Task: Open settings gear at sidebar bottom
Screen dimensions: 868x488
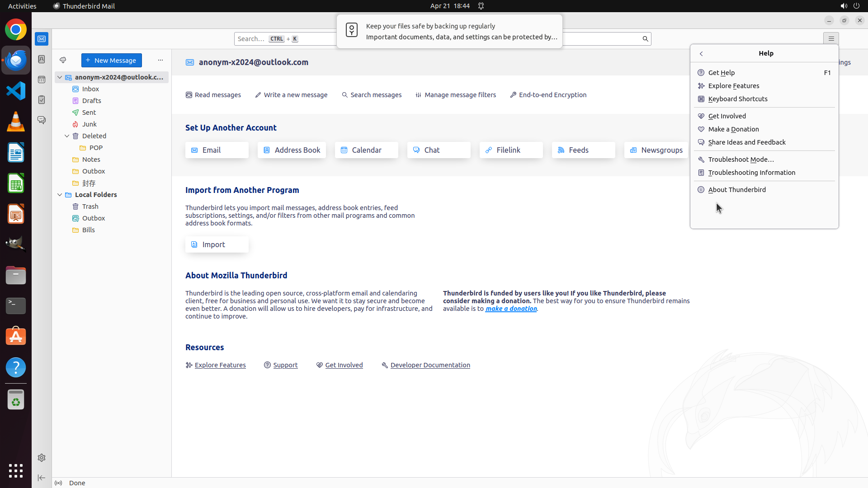Action: point(42,458)
